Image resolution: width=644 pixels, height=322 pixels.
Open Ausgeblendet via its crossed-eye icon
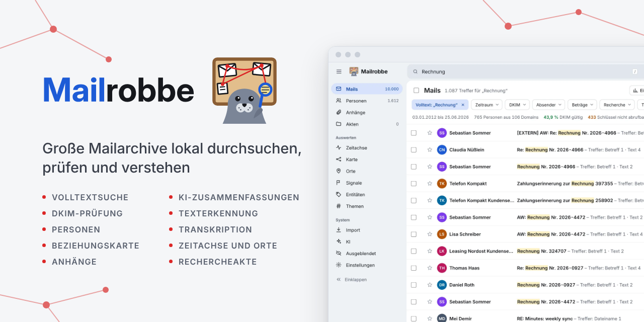point(339,254)
